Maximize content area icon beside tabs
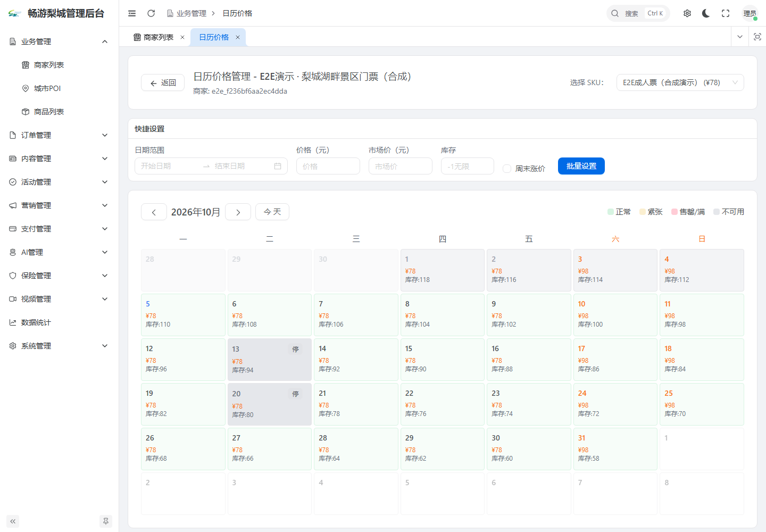The width and height of the screenshot is (766, 532). click(757, 37)
